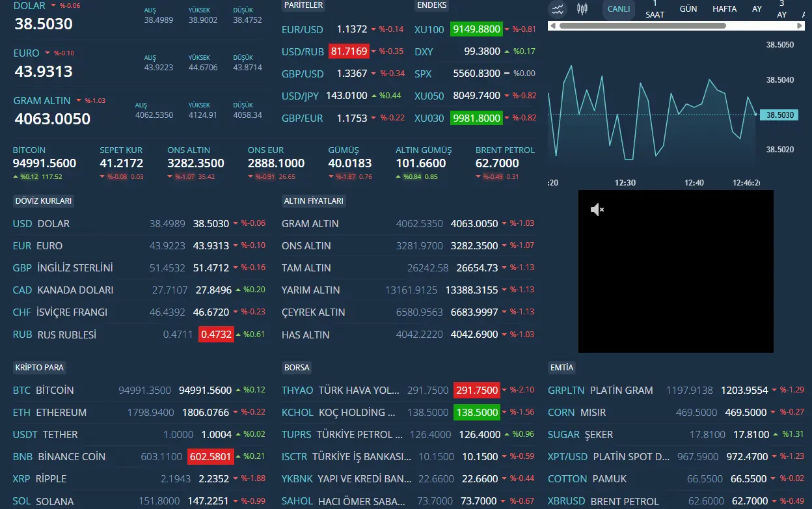Switch chart to line view icon
The height and width of the screenshot is (509, 812).
click(558, 9)
